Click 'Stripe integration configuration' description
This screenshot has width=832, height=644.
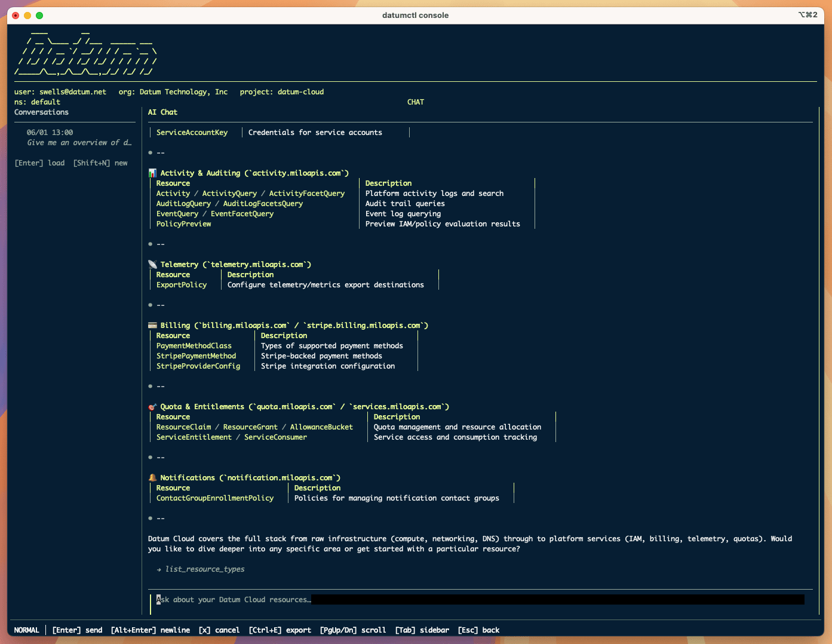(x=328, y=366)
